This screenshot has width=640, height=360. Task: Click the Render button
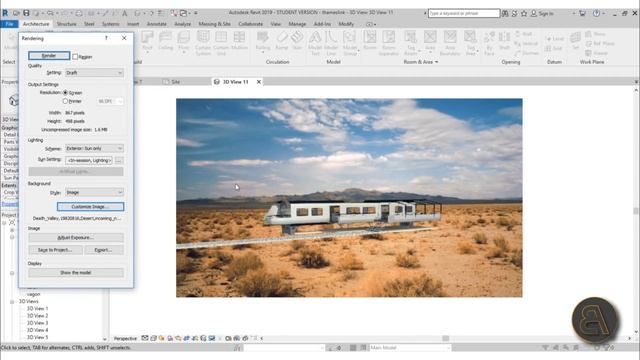pyautogui.click(x=49, y=56)
